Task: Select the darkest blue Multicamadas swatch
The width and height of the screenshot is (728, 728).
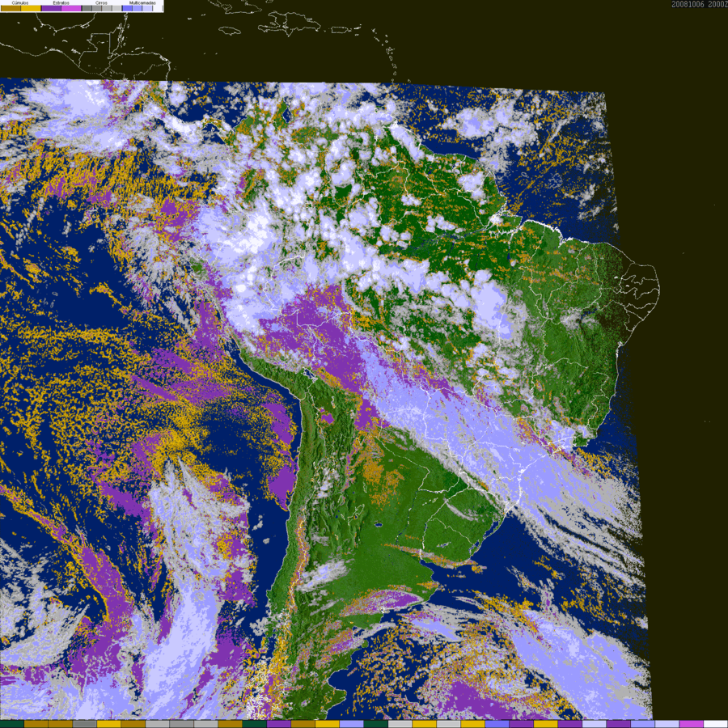Action: pyautogui.click(x=127, y=8)
